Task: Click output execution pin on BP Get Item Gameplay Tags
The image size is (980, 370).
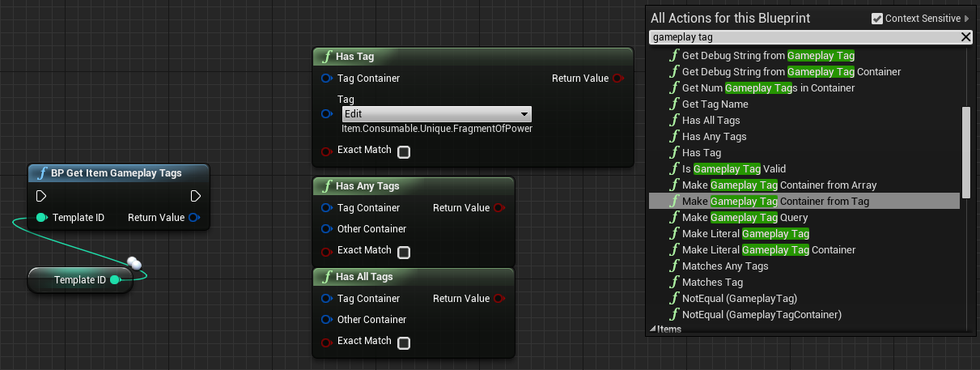Action: (195, 197)
